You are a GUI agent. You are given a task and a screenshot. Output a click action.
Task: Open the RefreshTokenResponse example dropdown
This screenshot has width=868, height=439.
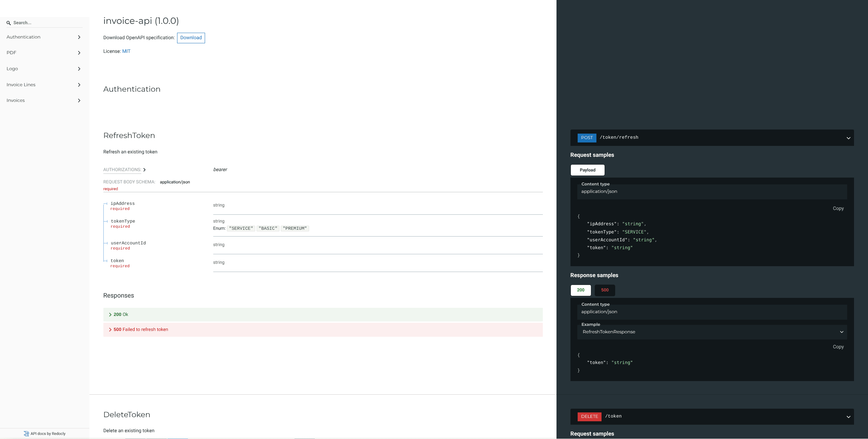[x=712, y=332]
